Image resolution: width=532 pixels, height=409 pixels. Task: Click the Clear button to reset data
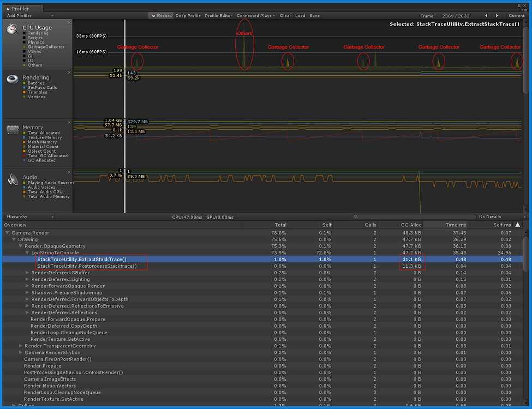point(285,16)
